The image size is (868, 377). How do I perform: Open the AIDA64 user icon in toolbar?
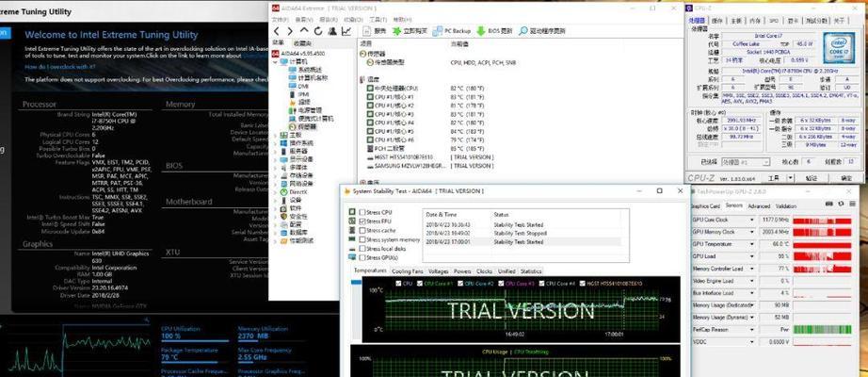tap(332, 31)
